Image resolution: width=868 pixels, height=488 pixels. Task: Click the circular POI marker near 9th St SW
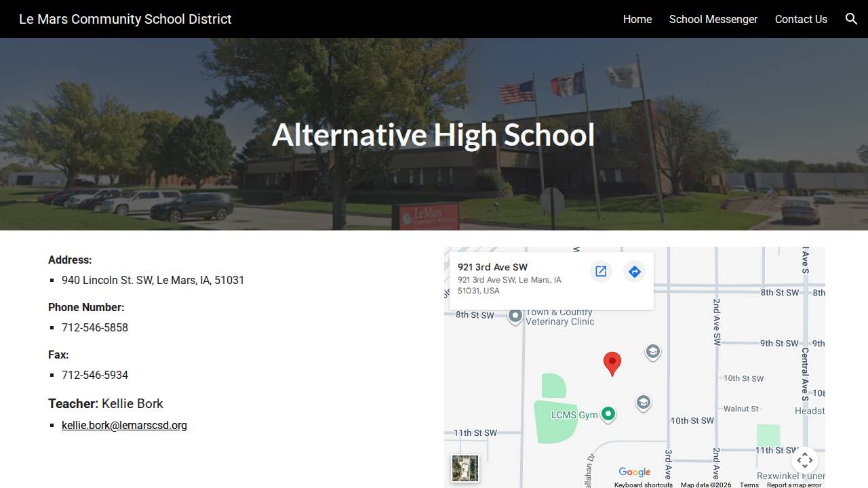[x=652, y=352]
